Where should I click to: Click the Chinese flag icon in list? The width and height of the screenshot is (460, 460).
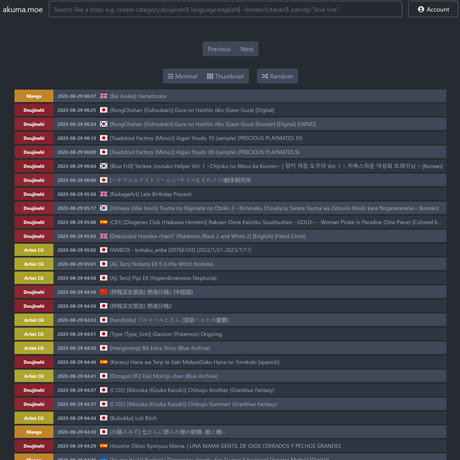coord(104,292)
